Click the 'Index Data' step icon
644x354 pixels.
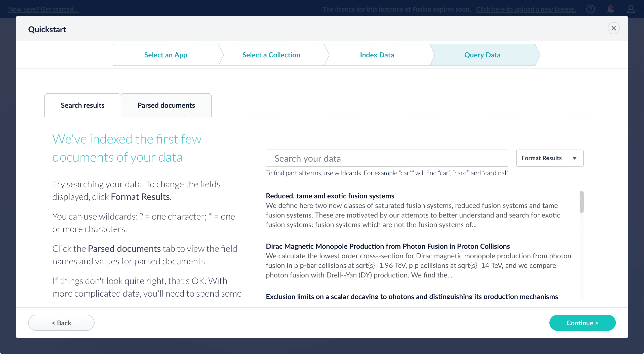point(377,55)
